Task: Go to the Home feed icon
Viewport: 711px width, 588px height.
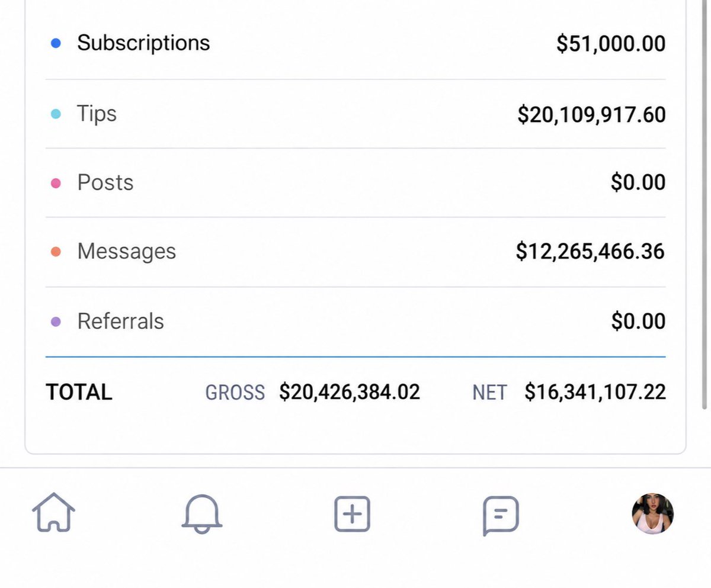Action: 53,512
